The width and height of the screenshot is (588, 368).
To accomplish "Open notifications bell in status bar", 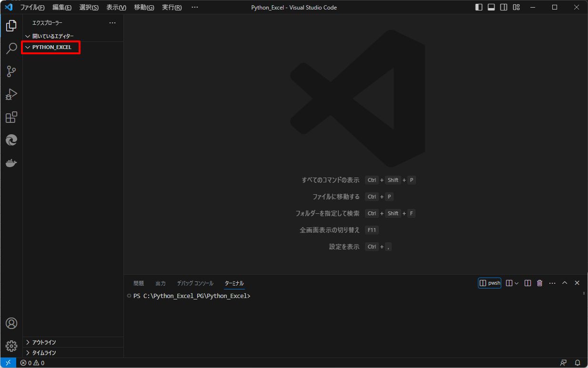I will (578, 363).
